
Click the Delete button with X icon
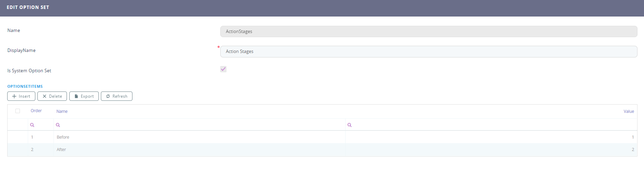click(x=52, y=96)
